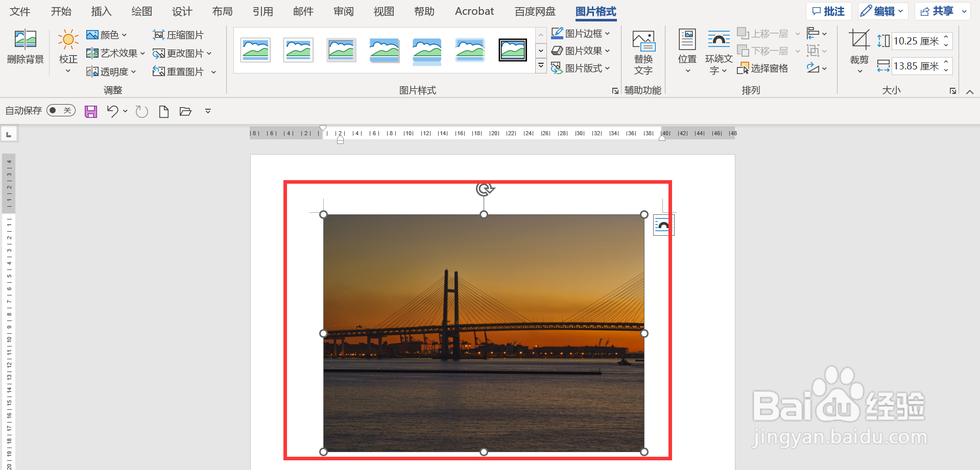Open the group objects dropdown
This screenshot has height=470, width=980.
(x=817, y=51)
